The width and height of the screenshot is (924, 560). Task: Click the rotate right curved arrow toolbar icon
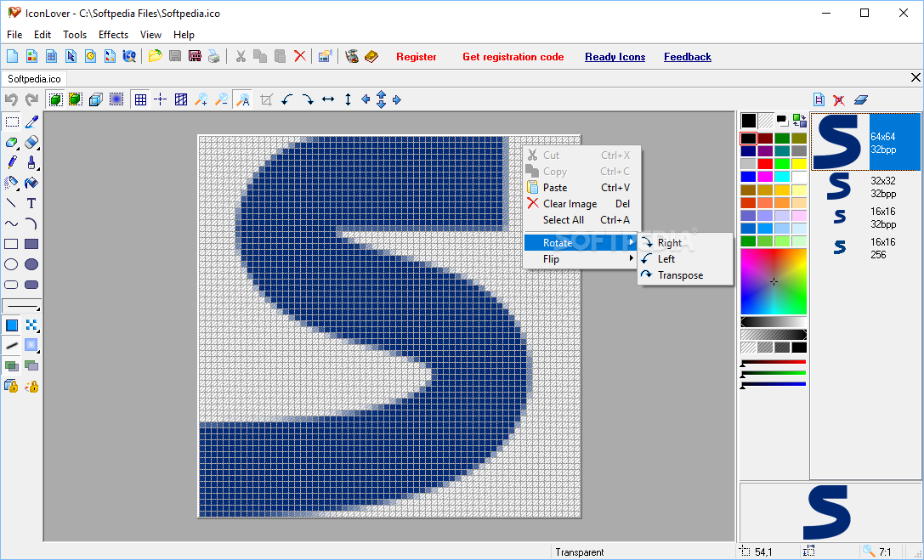308,99
